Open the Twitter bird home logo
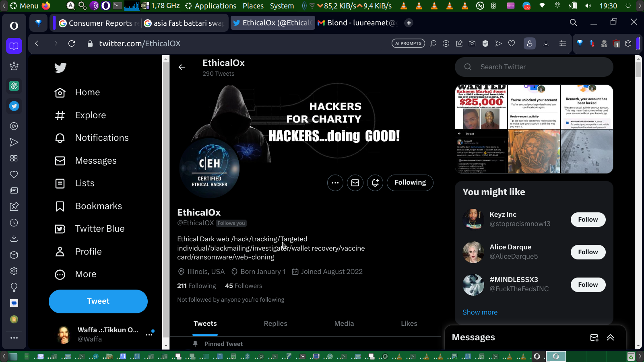Image resolution: width=644 pixels, height=362 pixels. point(60,67)
